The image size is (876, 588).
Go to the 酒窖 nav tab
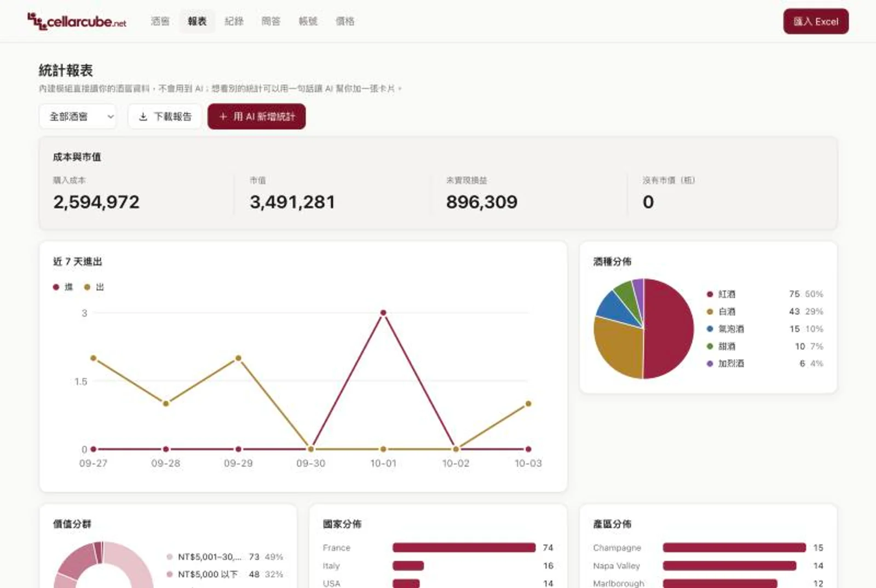point(160,21)
